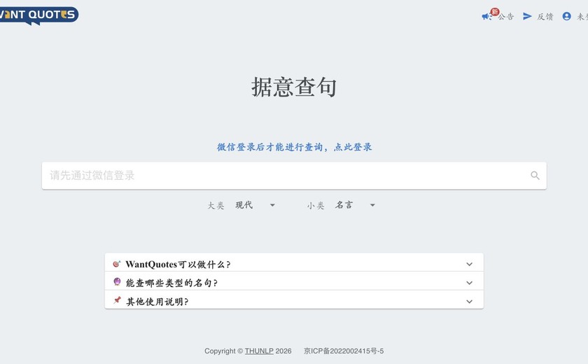588x364 pixels.
Task: Open the 公告 announcements item
Action: pos(506,17)
